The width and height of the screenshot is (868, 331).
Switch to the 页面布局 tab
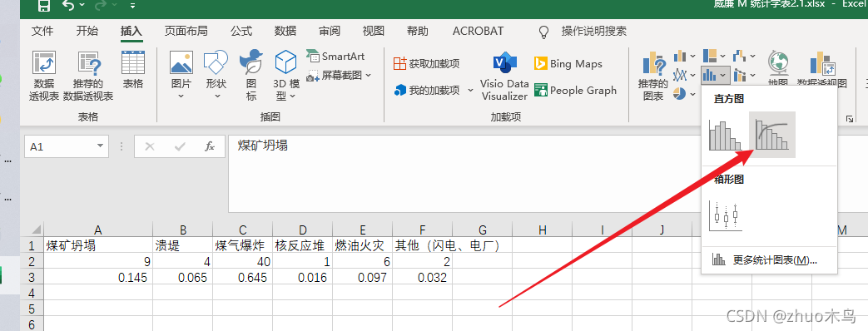tap(186, 32)
